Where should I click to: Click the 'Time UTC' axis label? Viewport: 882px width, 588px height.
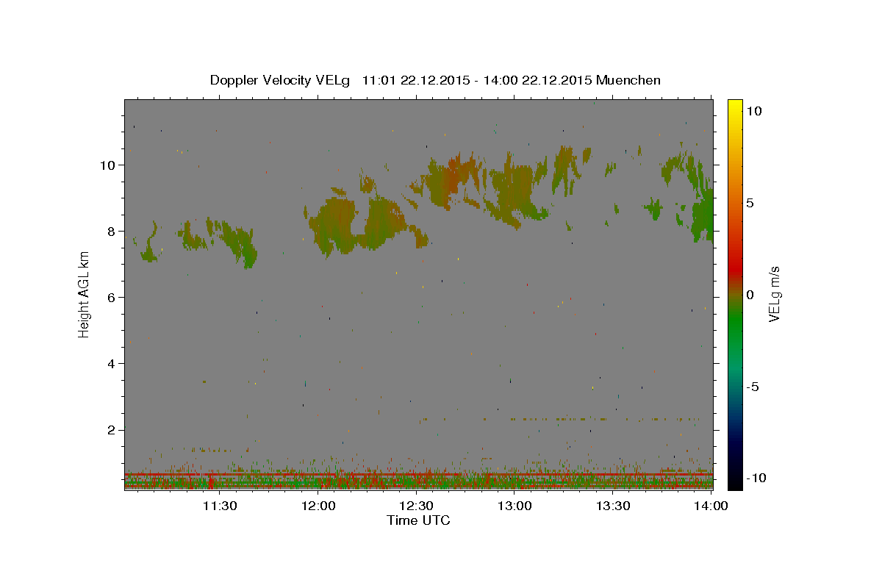418,520
